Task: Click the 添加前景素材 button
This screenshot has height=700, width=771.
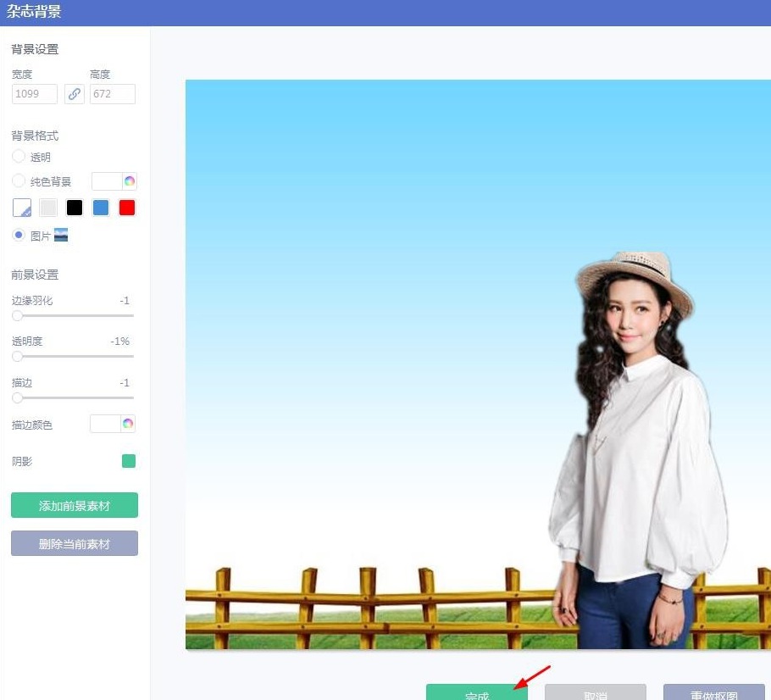Action: coord(74,504)
